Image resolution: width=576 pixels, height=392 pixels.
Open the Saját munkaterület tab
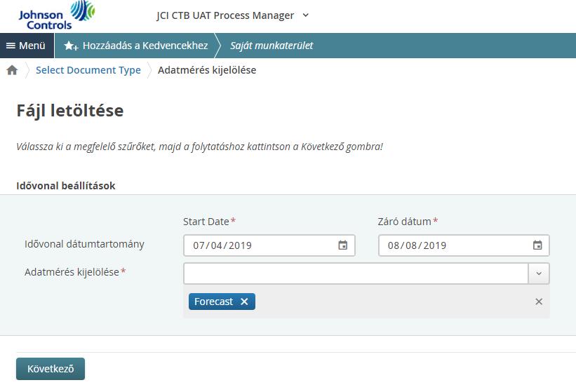pos(272,46)
